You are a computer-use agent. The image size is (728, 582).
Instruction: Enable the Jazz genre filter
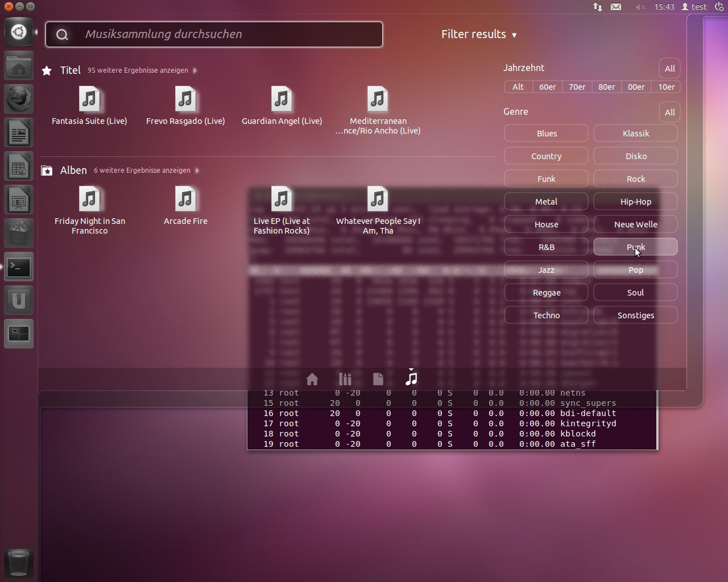click(546, 270)
